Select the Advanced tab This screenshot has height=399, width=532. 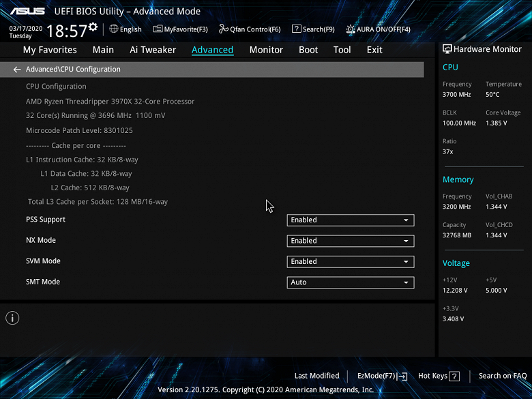tap(212, 50)
